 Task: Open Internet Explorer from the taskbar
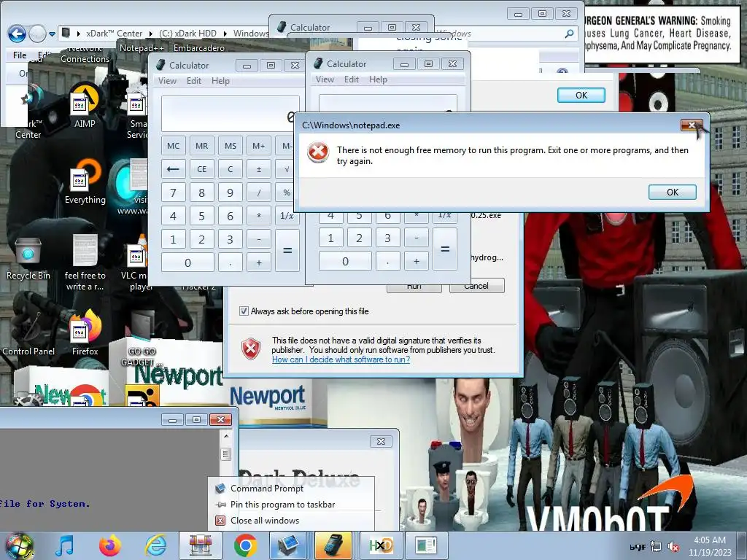tap(156, 545)
